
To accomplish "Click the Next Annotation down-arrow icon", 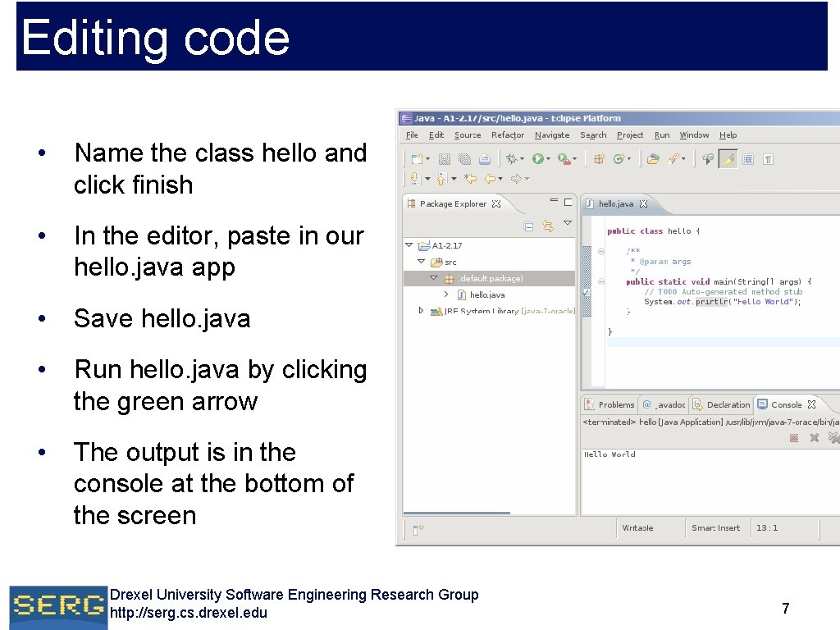I will 414,178.
